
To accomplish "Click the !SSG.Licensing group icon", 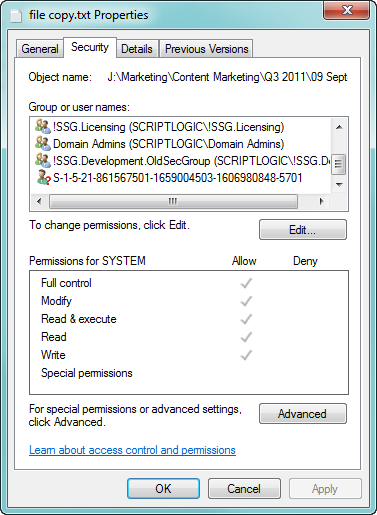I will click(x=43, y=127).
